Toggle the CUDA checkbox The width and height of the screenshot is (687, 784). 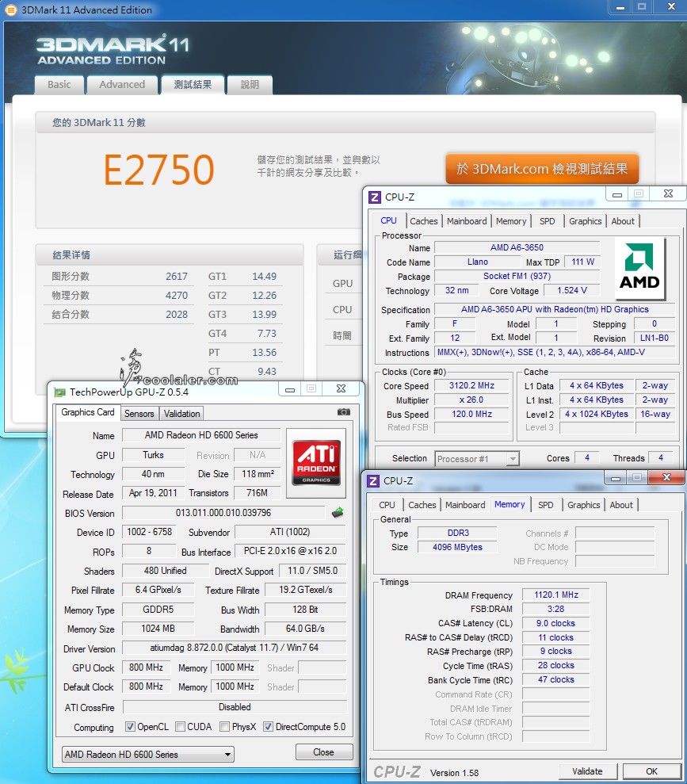coord(181,726)
